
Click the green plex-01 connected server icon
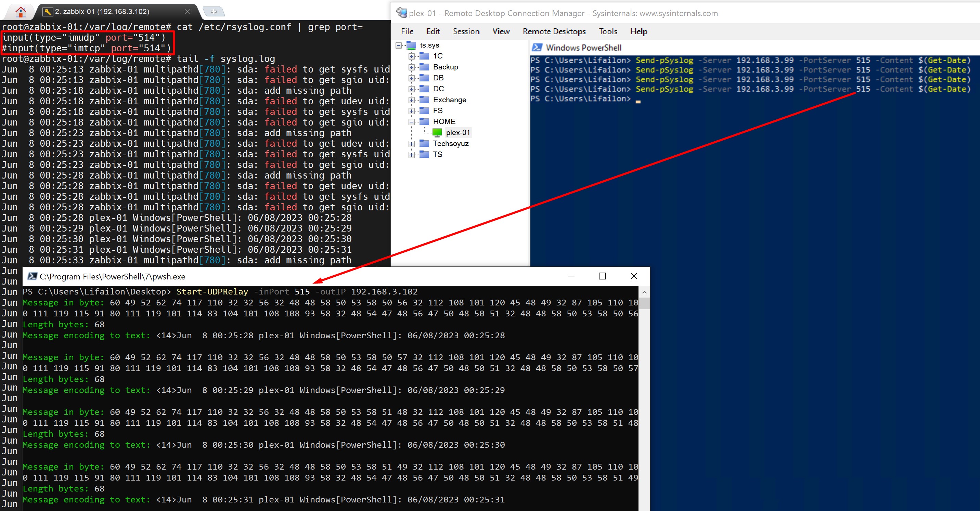(x=437, y=133)
